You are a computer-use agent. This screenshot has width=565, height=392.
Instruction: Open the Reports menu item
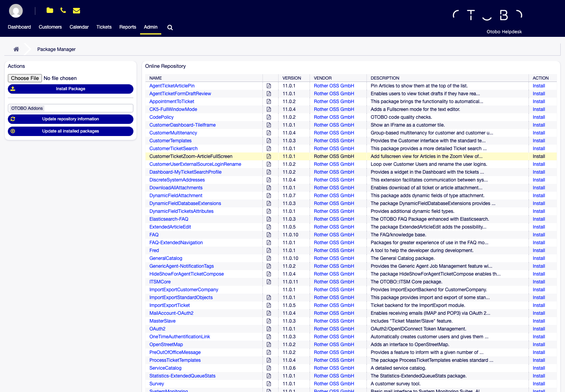pos(128,27)
